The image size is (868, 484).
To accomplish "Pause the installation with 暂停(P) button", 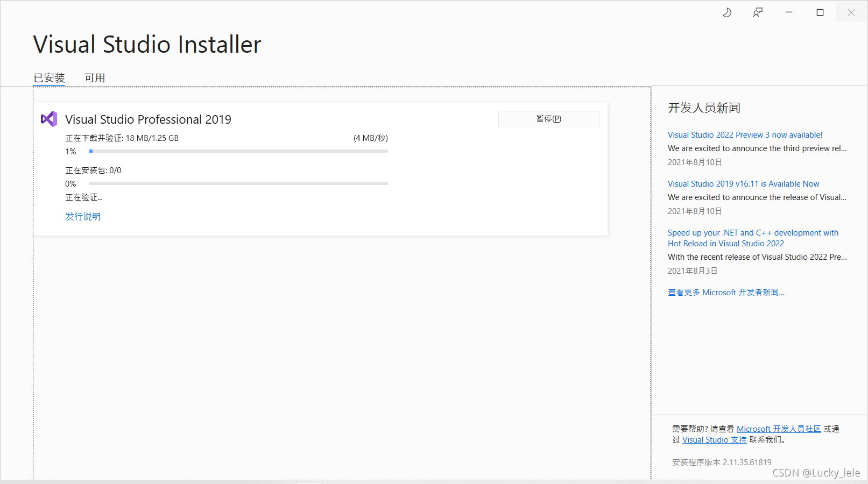I will pyautogui.click(x=549, y=119).
